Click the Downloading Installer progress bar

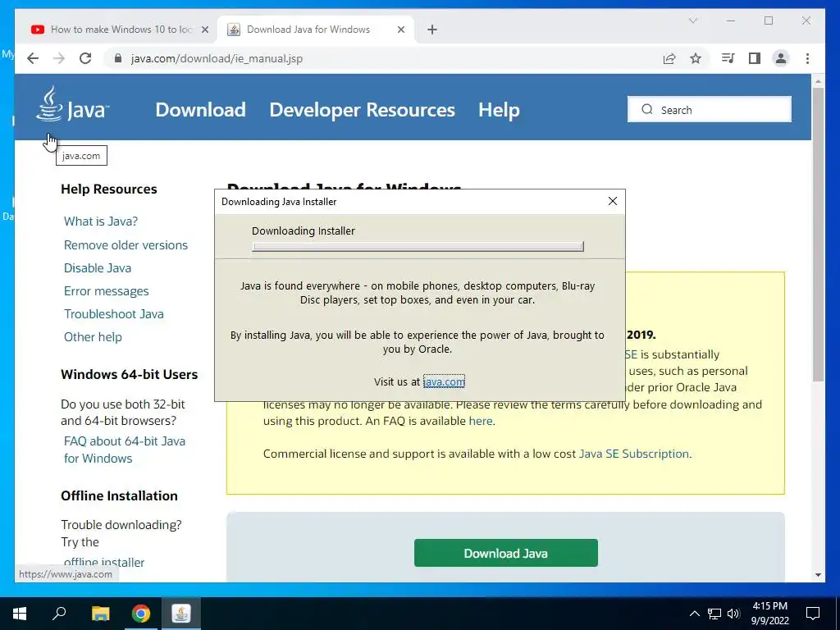tap(418, 246)
